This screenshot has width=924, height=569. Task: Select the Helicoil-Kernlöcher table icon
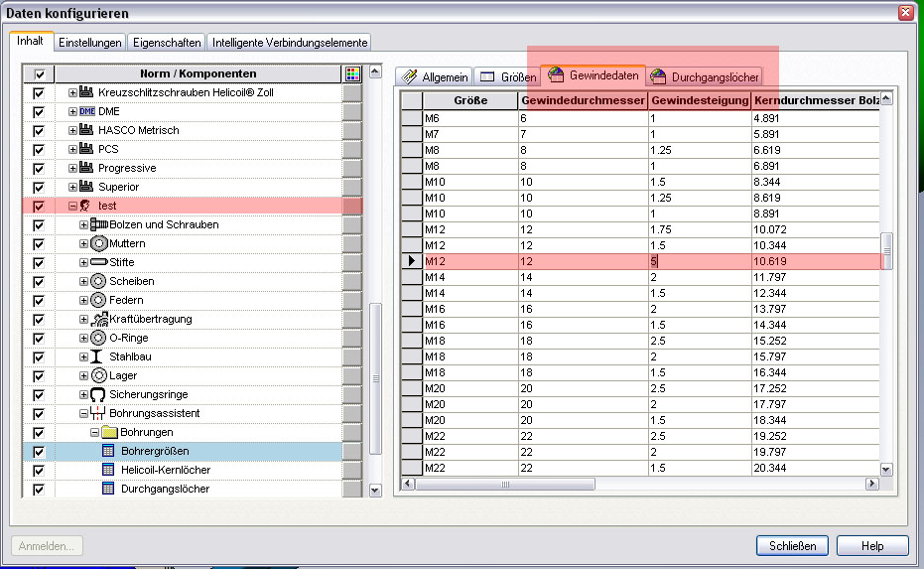109,470
